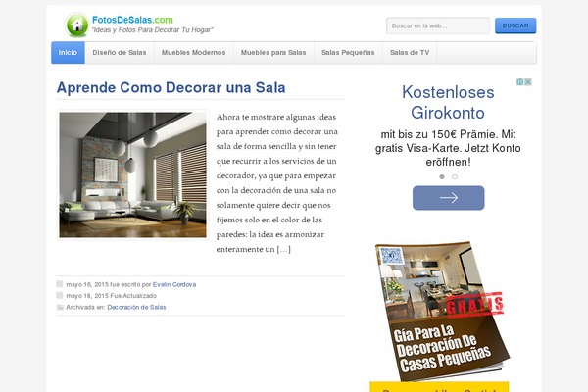Open the 'Kostenloses Girokonto' ad headline
Viewport: 588px width, 392px height.
click(x=448, y=102)
